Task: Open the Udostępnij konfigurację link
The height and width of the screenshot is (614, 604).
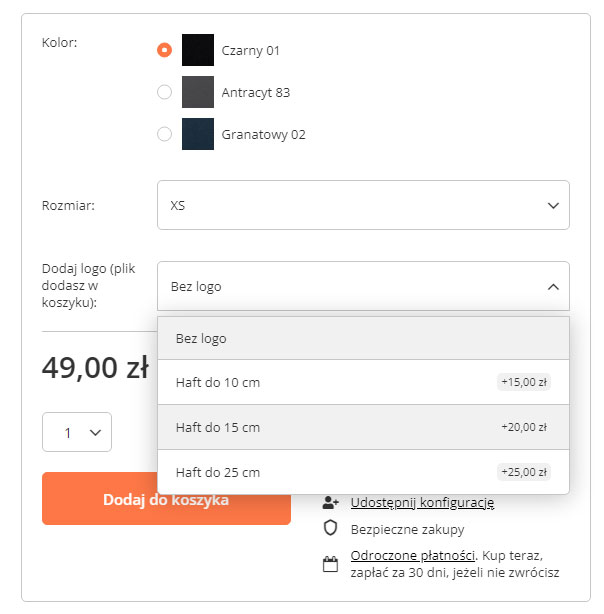Action: coord(422,502)
